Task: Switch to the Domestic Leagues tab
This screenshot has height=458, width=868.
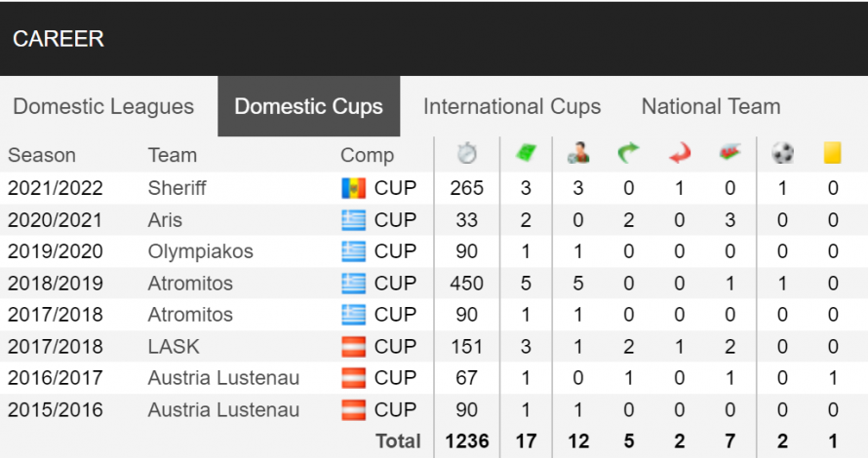Action: [103, 106]
